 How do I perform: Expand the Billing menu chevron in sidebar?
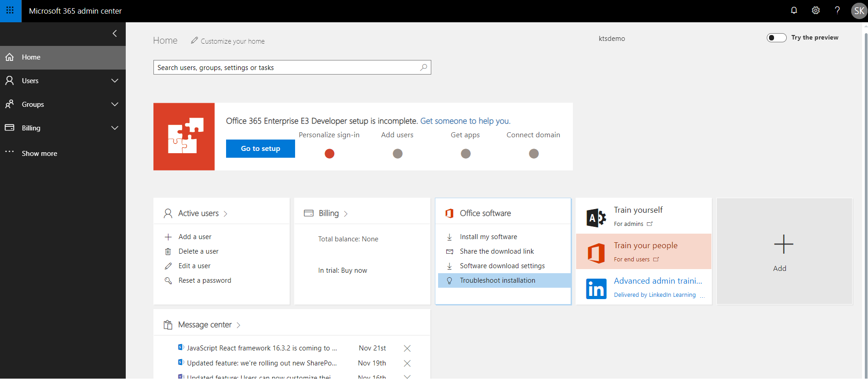(115, 128)
